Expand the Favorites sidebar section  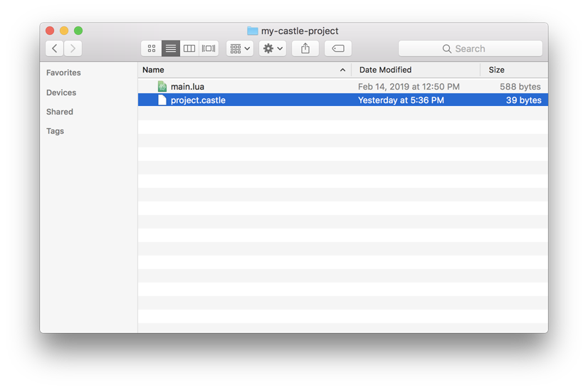pos(63,73)
